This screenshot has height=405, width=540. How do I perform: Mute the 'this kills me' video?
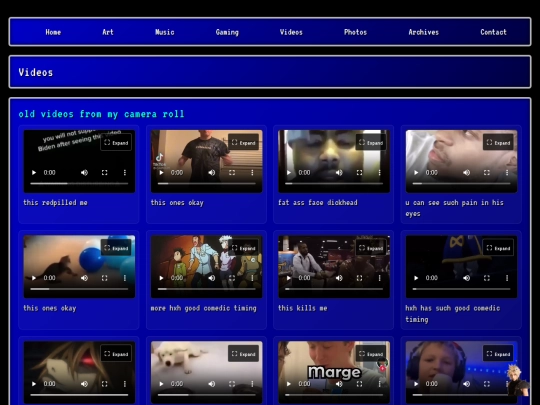click(x=339, y=278)
